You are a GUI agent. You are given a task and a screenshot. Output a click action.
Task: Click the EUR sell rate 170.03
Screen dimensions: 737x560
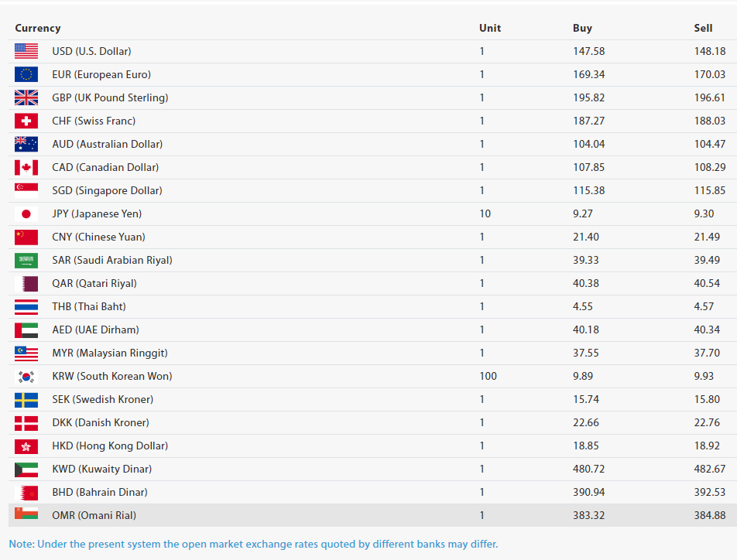tap(710, 74)
